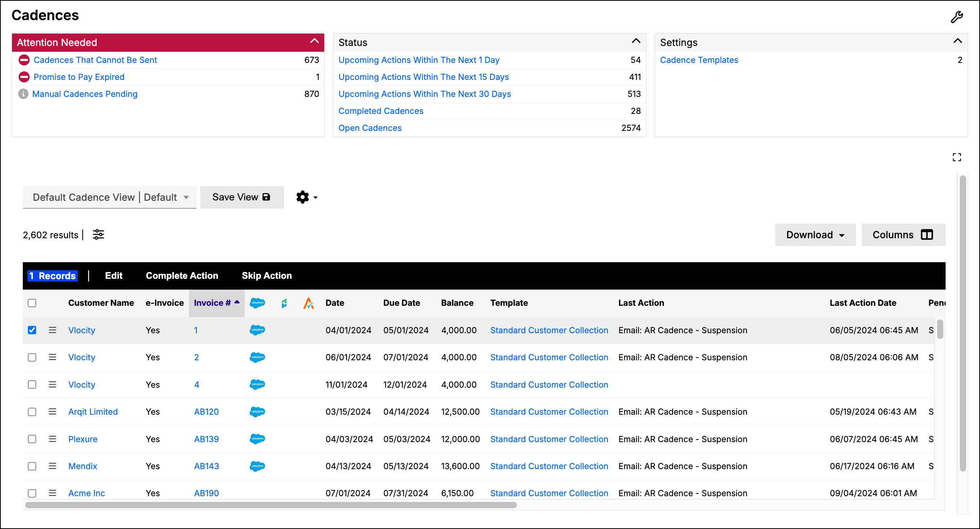The image size is (980, 529).
Task: Click the Invoice # ascending sort arrow
Action: click(237, 302)
